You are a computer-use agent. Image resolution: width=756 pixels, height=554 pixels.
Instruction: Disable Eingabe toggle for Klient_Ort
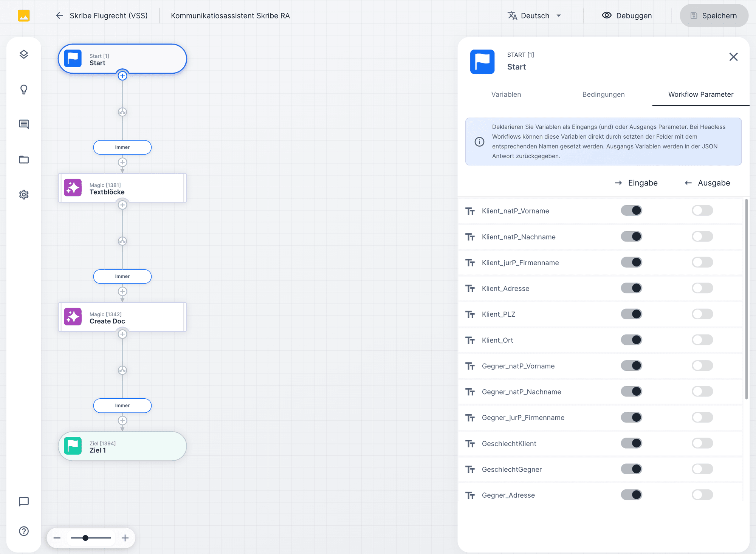[x=632, y=340]
